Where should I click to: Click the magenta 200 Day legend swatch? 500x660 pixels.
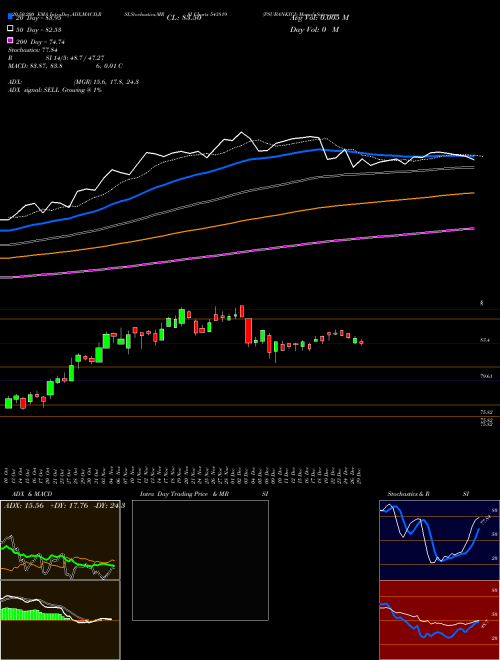[10, 40]
